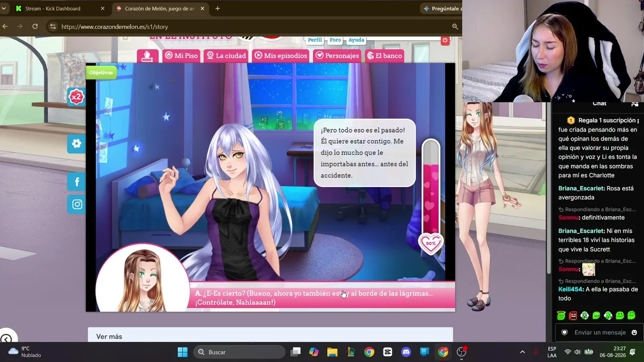The width and height of the screenshot is (644, 362).
Task: Open the Ayuda link
Action: (x=356, y=40)
